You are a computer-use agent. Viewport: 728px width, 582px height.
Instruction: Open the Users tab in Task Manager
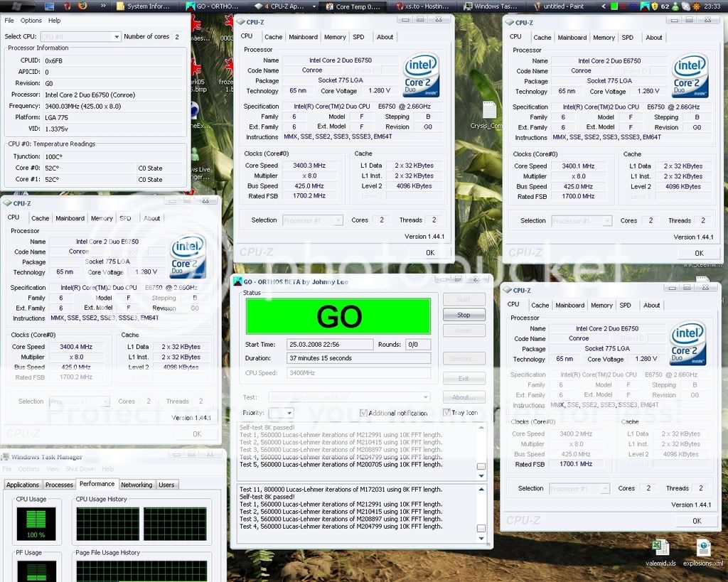166,485
